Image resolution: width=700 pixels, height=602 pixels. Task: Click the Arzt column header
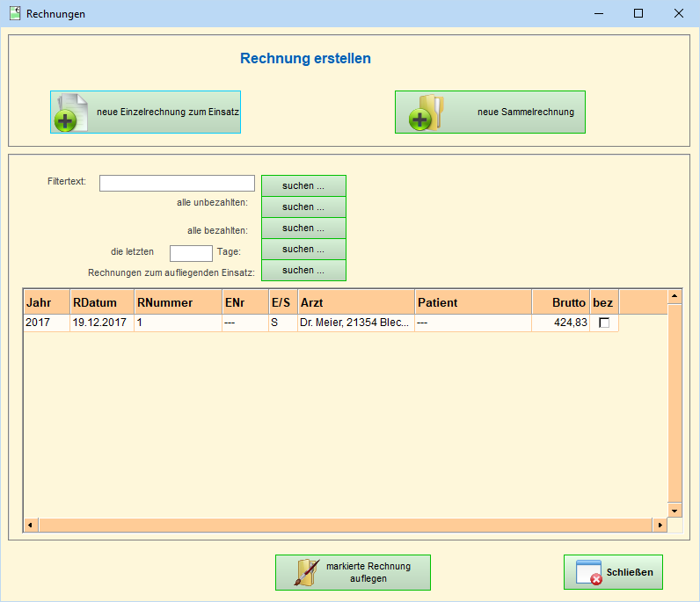(355, 302)
